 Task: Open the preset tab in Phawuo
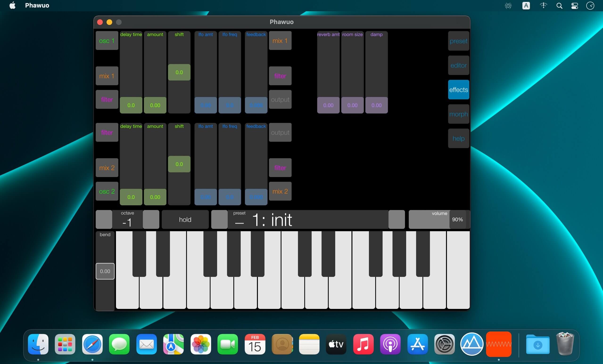[458, 41]
